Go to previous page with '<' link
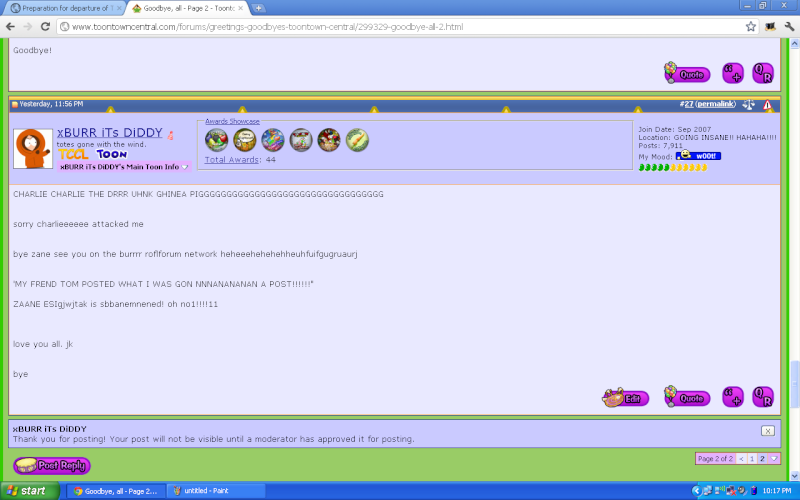This screenshot has height=500, width=800. 741,459
